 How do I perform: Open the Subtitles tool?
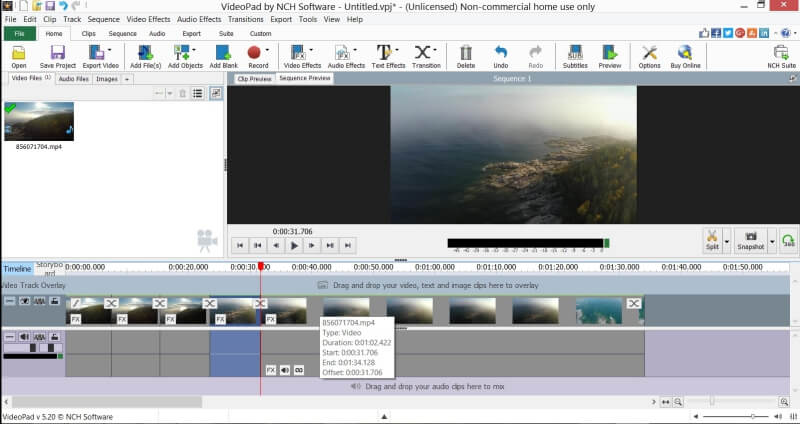point(575,56)
